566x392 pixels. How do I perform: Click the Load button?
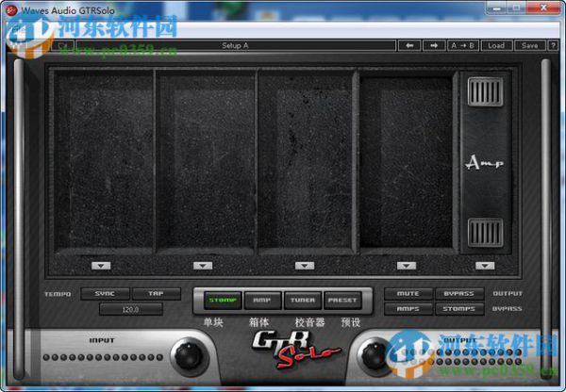point(496,45)
